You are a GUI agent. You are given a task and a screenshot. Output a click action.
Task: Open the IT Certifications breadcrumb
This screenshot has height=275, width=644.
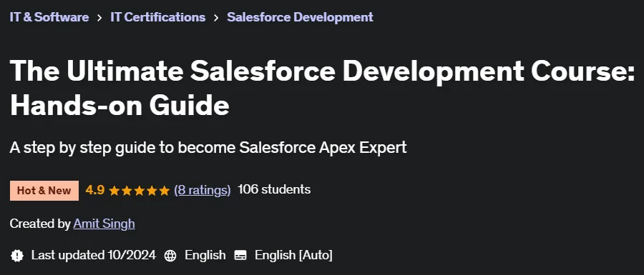click(x=157, y=17)
